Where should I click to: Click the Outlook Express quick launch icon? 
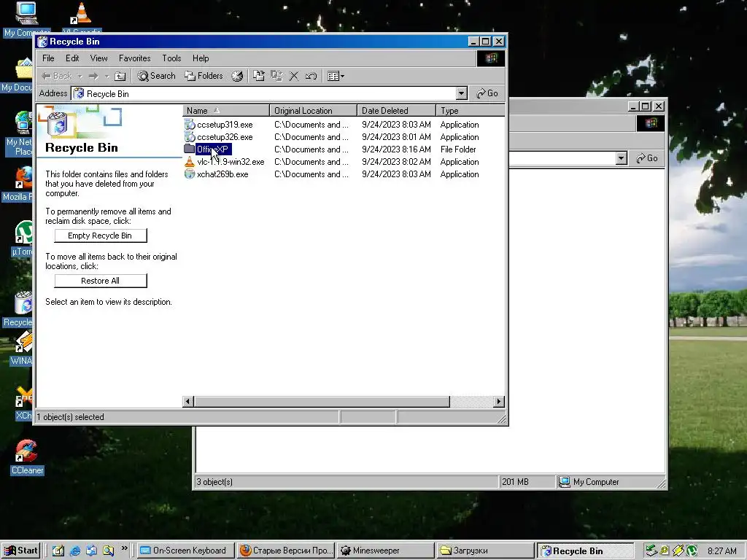pos(91,551)
